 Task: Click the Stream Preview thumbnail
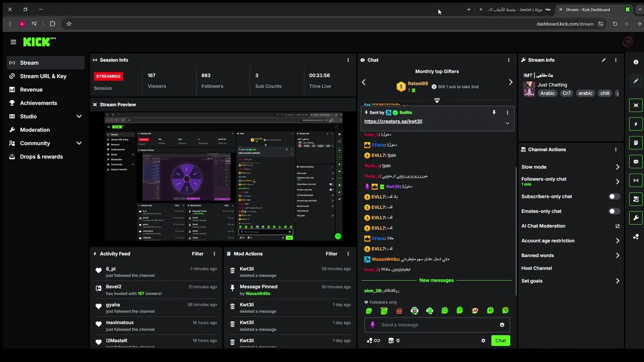(223, 176)
